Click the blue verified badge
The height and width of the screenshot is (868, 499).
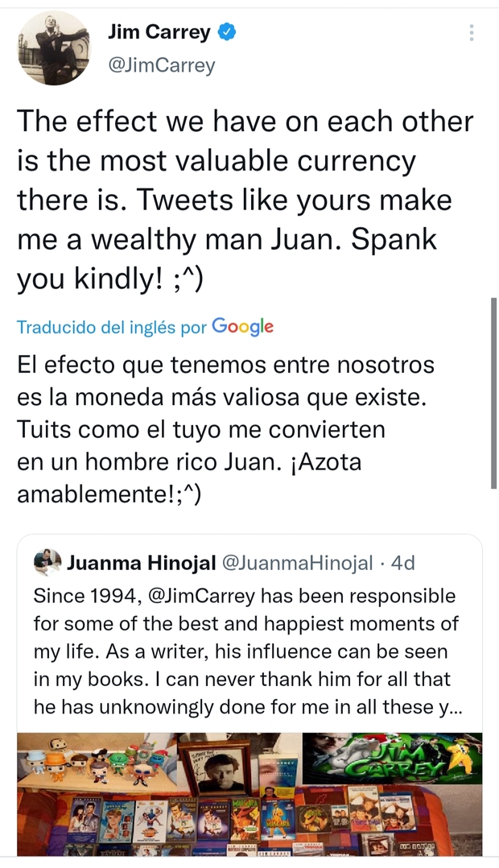tap(228, 33)
